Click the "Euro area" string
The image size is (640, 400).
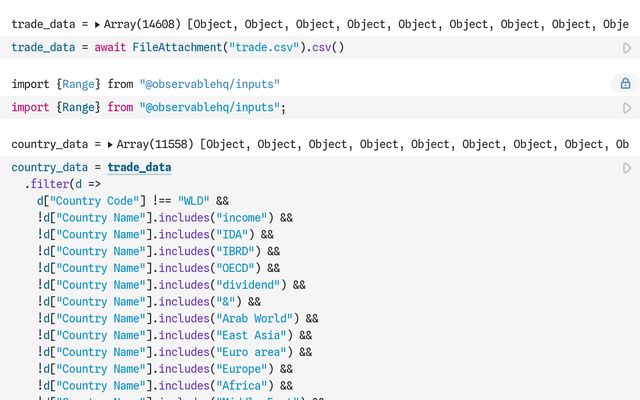point(252,352)
